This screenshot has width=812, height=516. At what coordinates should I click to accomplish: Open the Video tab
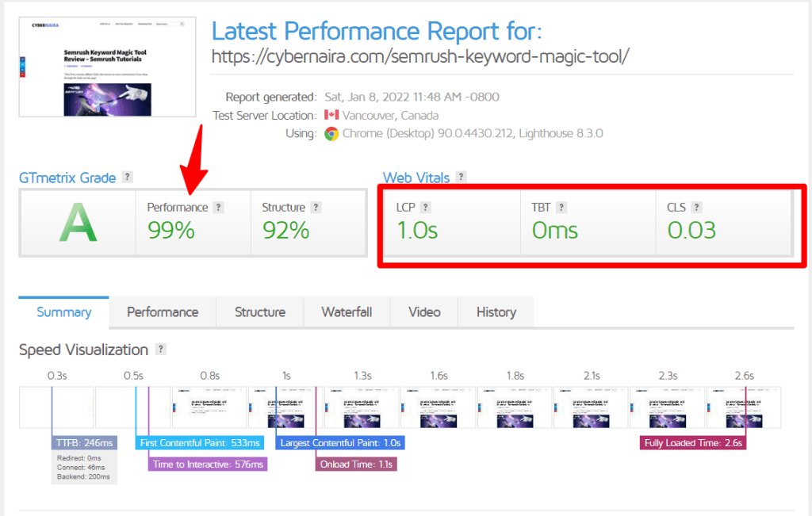[424, 312]
